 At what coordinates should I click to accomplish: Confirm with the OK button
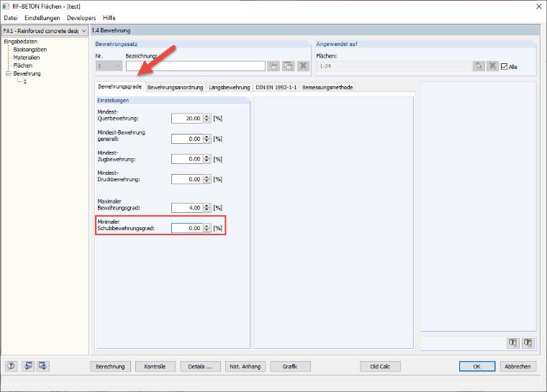477,367
